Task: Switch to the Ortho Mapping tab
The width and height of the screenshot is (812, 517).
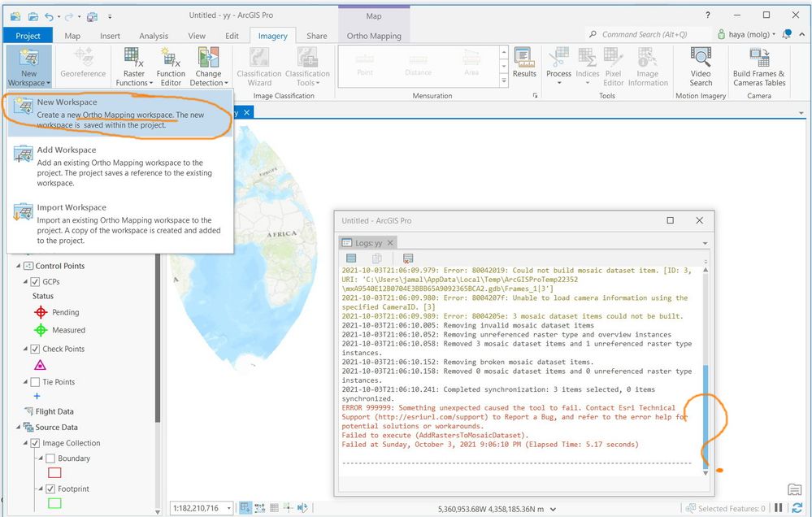Action: [x=374, y=36]
